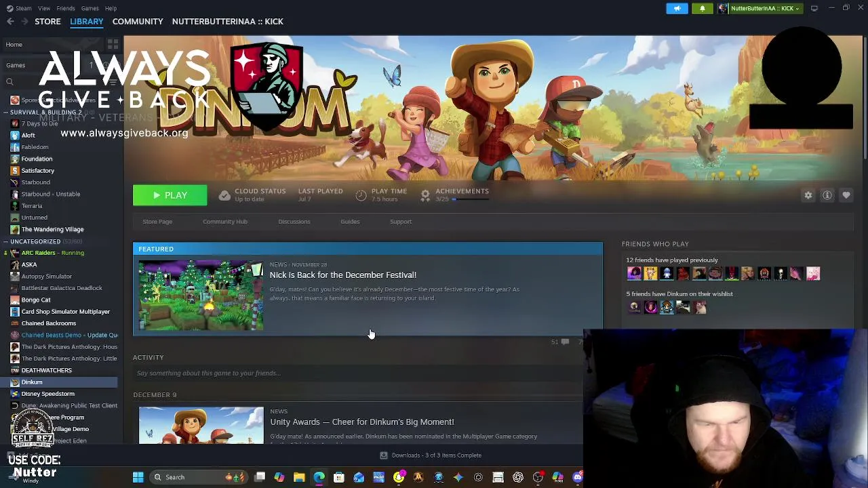The image size is (868, 488).
Task: Open the Unity Awards news thumbnail
Action: click(201, 426)
